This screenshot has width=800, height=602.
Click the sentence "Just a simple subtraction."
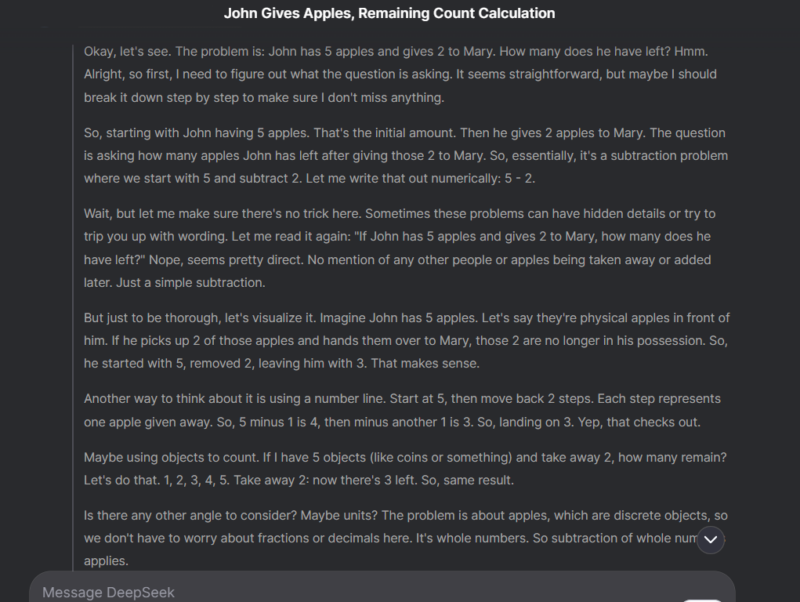(x=177, y=283)
